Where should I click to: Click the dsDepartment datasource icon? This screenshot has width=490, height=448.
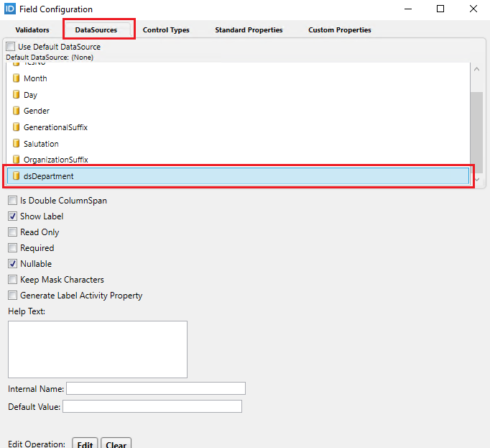pyautogui.click(x=16, y=176)
